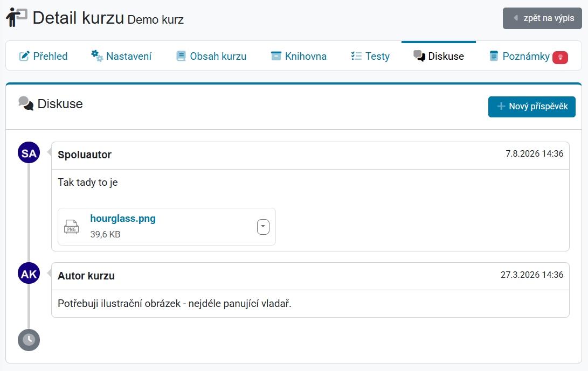Click the Obsah kurzu book icon
Image resolution: width=588 pixels, height=371 pixels.
pos(181,56)
